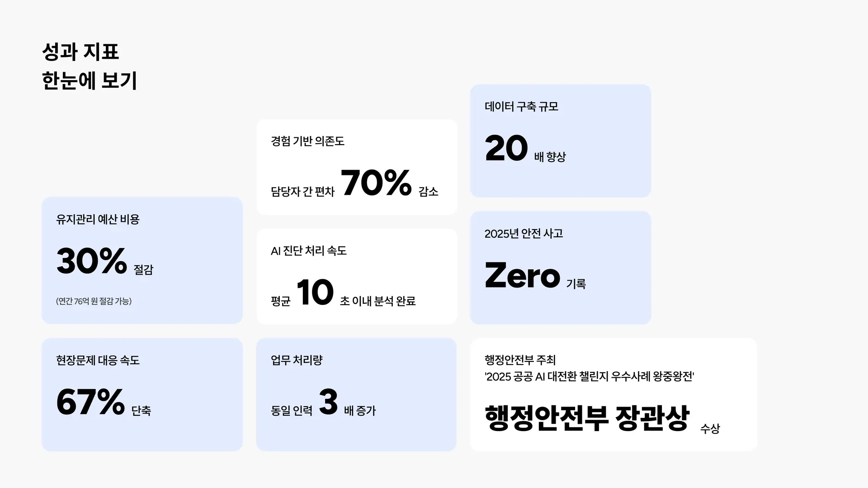Select the '업무 처리량' card heading

pyautogui.click(x=297, y=361)
